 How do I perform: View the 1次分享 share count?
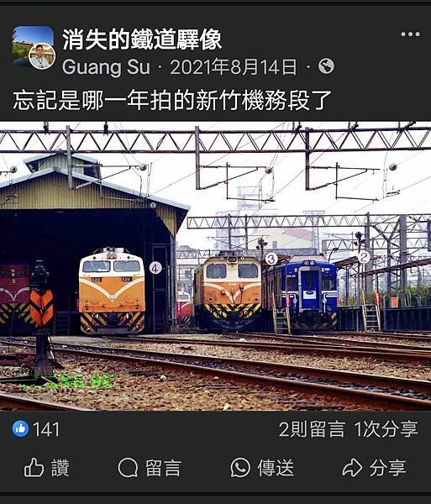[x=386, y=429]
